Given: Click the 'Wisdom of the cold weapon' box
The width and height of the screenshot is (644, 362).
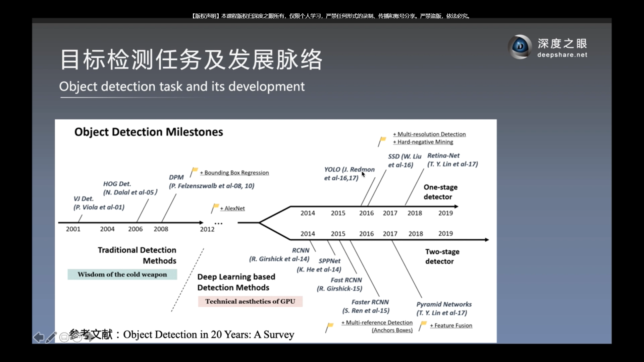Looking at the screenshot, I should click(122, 274).
